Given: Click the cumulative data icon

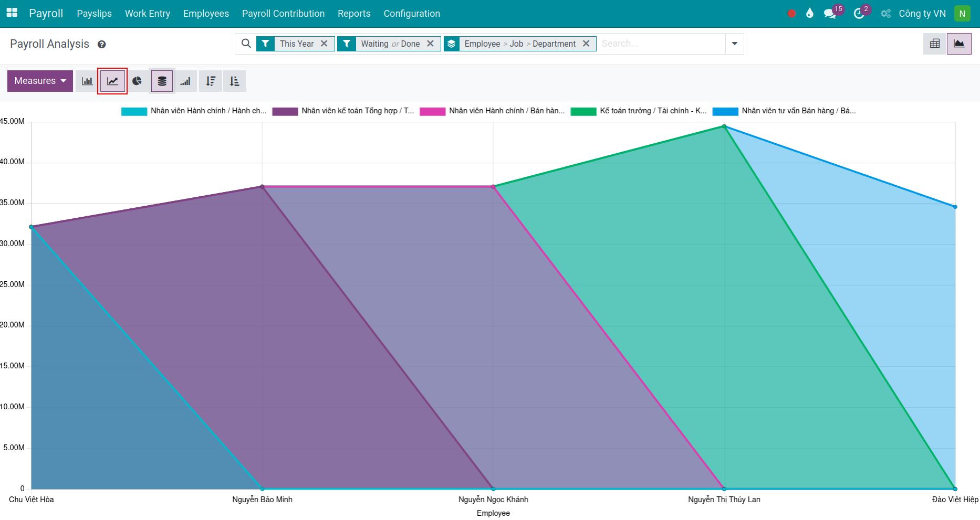Looking at the screenshot, I should (185, 81).
